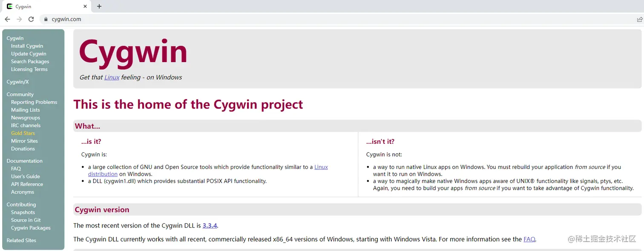Click the cygwin.com address bar

click(x=336, y=19)
